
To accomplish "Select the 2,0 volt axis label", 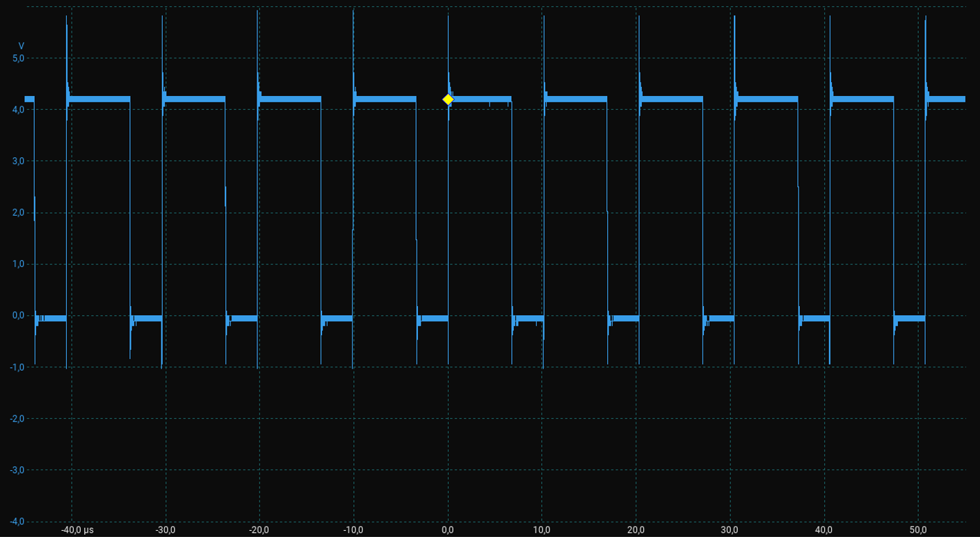I will pyautogui.click(x=19, y=213).
